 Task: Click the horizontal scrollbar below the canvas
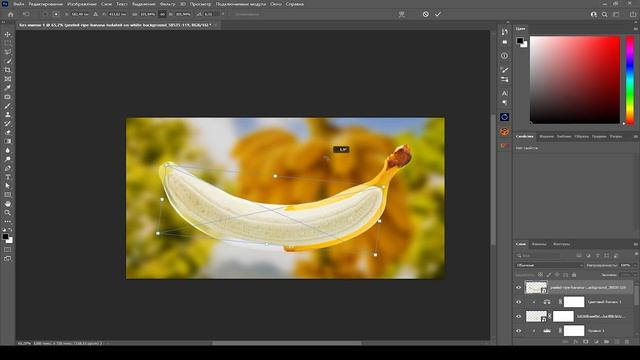click(287, 343)
